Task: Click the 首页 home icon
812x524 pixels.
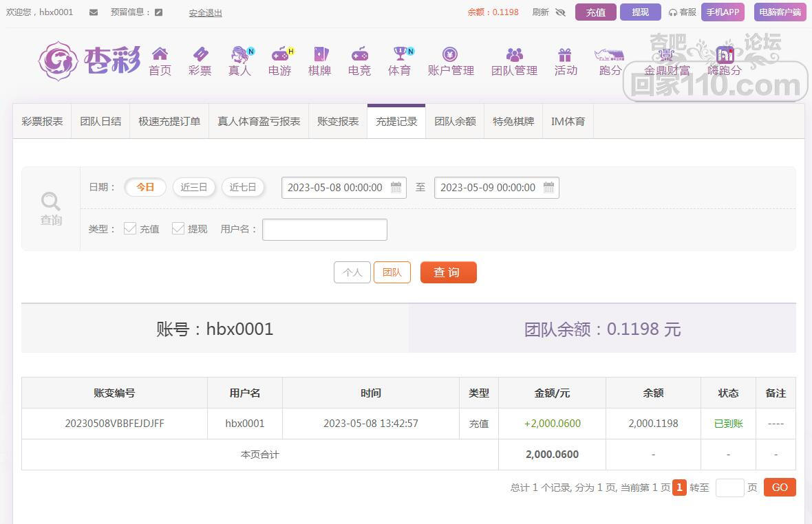Action: pyautogui.click(x=160, y=54)
